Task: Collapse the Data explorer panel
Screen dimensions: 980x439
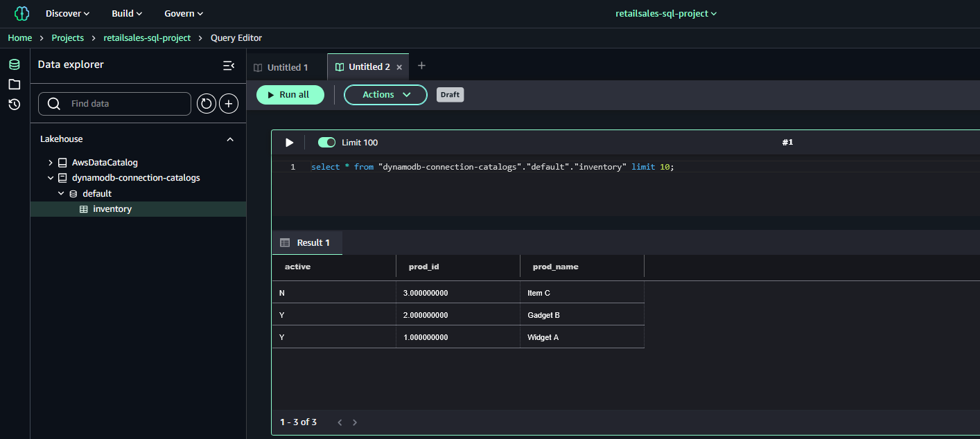Action: click(x=228, y=65)
